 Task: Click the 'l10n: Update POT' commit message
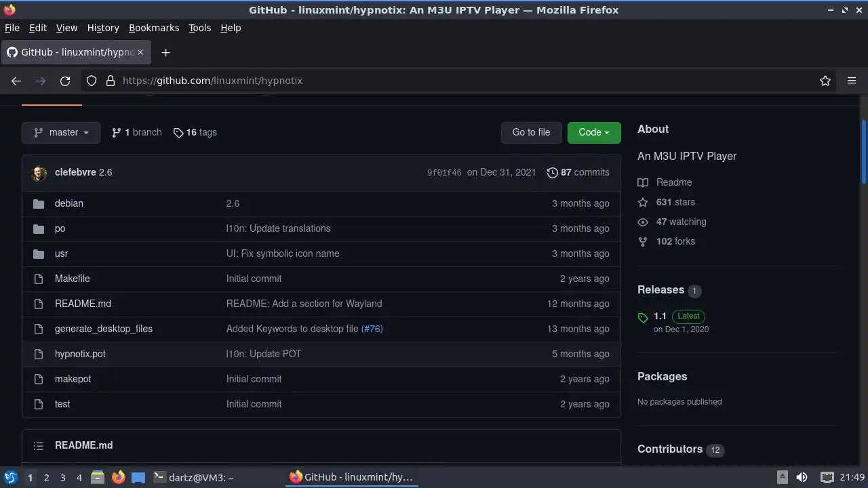(x=264, y=354)
